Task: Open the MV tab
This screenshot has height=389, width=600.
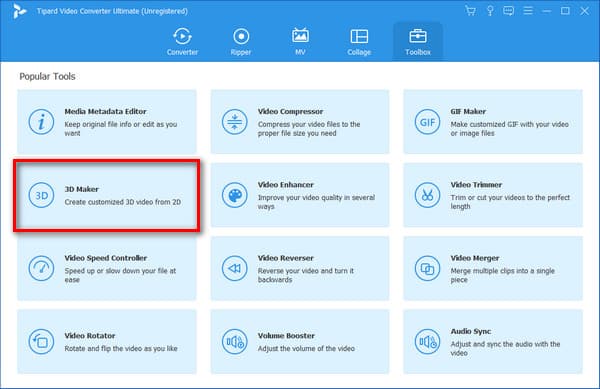Action: coord(300,42)
